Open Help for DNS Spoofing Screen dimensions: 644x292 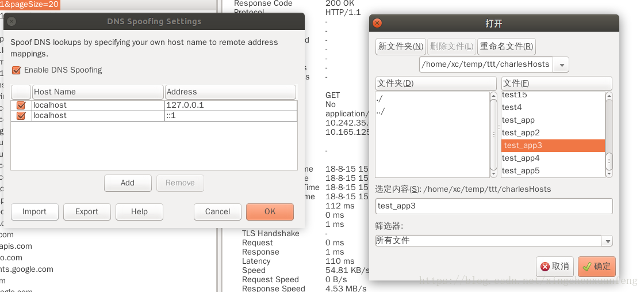tap(139, 212)
